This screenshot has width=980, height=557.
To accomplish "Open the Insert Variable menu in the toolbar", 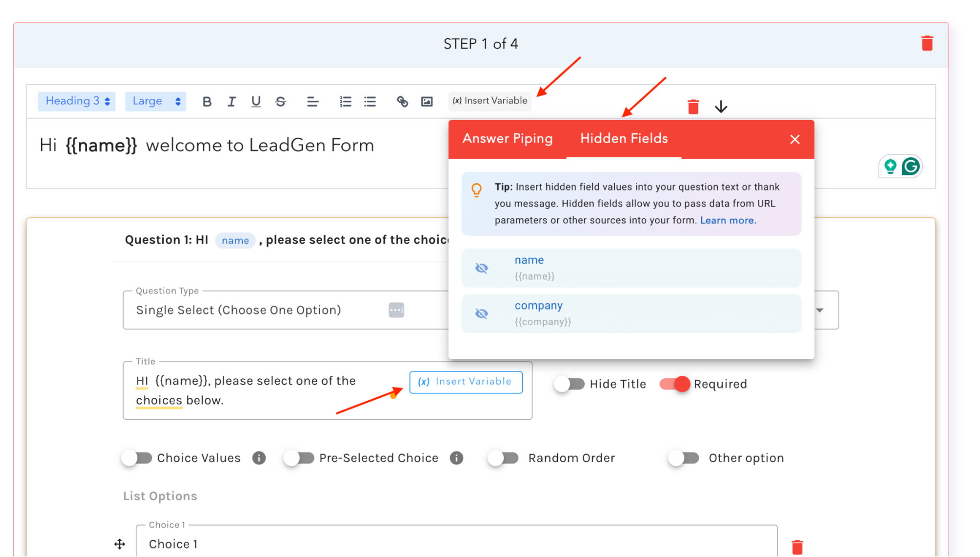I will (x=489, y=101).
